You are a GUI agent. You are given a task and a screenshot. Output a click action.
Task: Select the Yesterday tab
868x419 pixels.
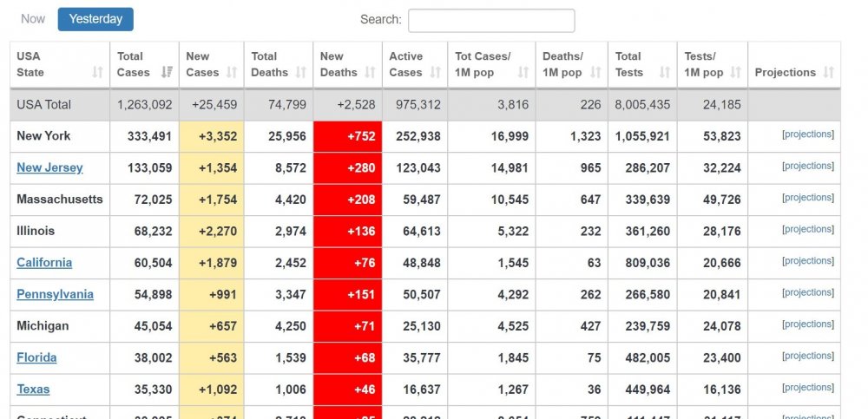[95, 19]
